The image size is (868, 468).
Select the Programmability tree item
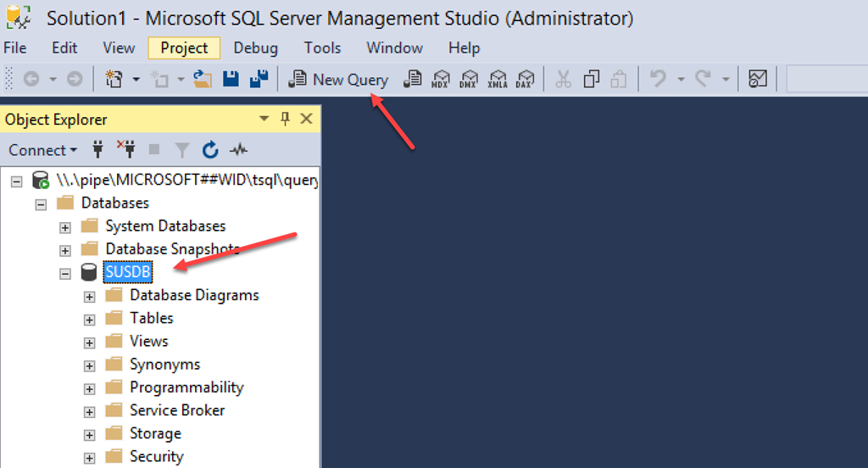(x=186, y=387)
